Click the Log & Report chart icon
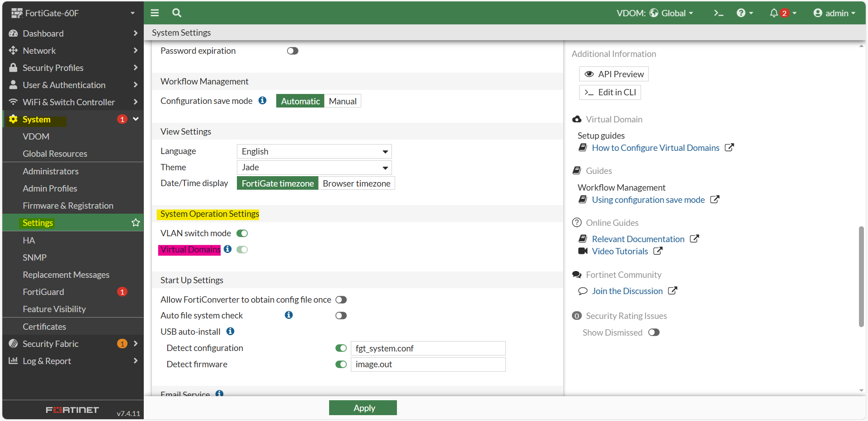The image size is (868, 421). 13,361
